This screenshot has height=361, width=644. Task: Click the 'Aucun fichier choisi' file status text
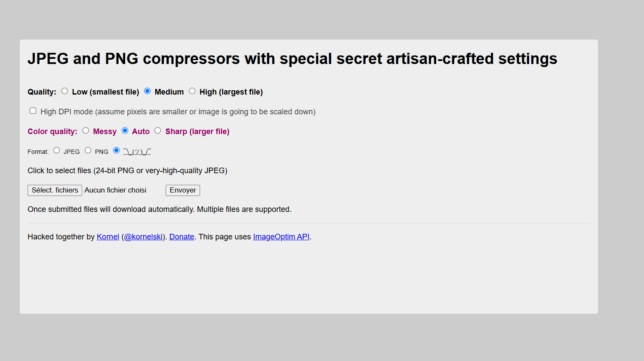click(115, 190)
